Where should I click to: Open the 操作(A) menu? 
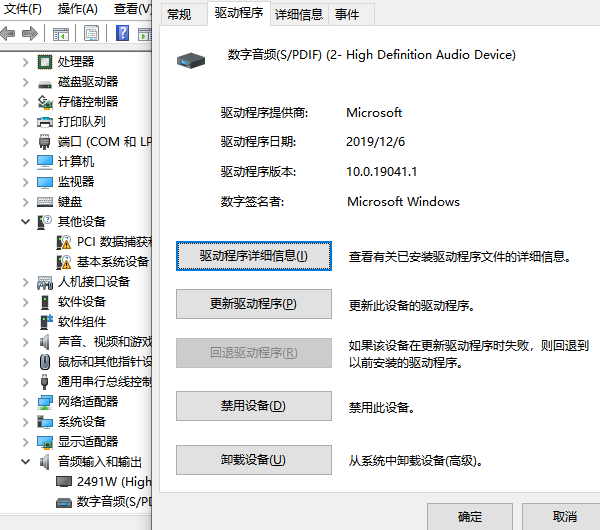click(78, 8)
